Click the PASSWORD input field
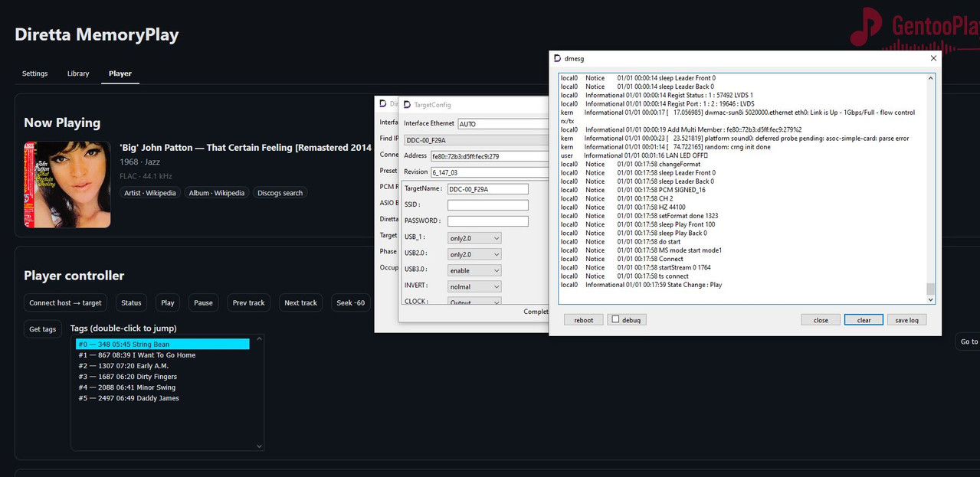The width and height of the screenshot is (980, 477). click(488, 221)
